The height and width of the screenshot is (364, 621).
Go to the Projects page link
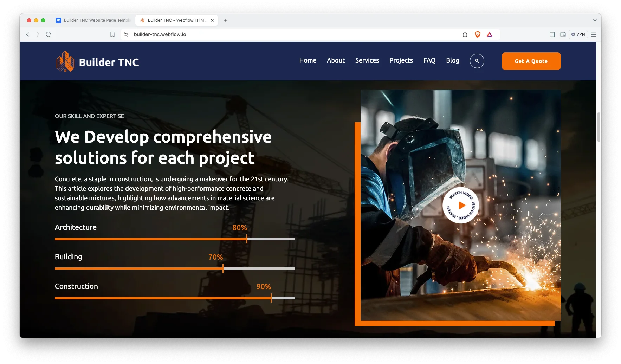coord(401,60)
